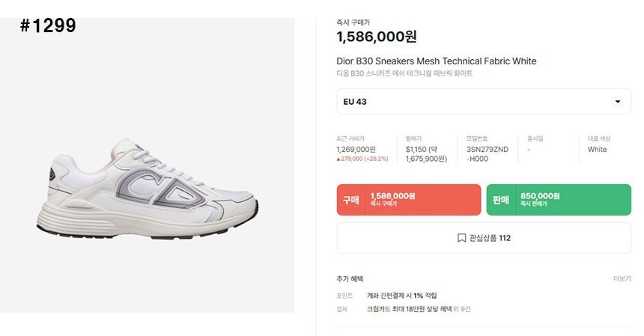Click the Korean product name subtitle 디올 B30
The width and height of the screenshot is (644, 336).
pyautogui.click(x=404, y=73)
